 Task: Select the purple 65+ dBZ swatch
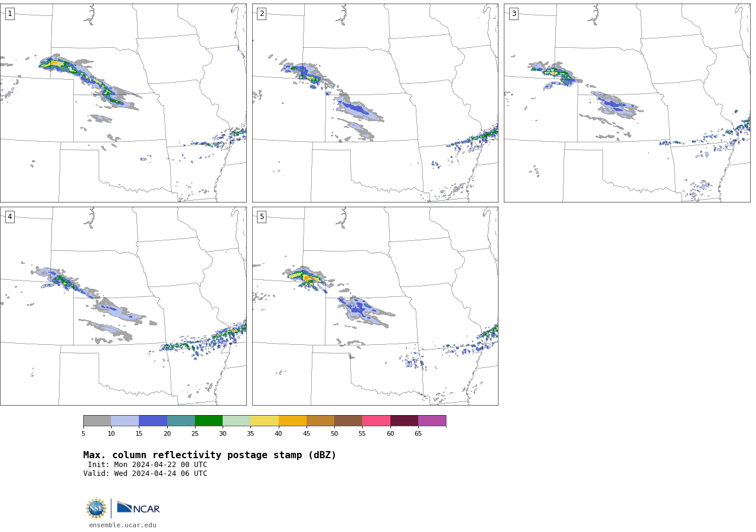click(x=432, y=420)
